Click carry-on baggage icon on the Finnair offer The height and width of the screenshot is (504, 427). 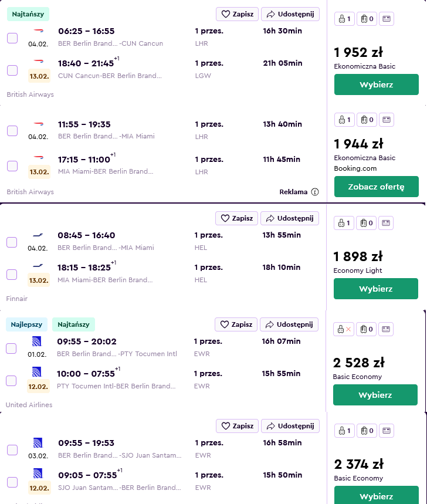[344, 223]
